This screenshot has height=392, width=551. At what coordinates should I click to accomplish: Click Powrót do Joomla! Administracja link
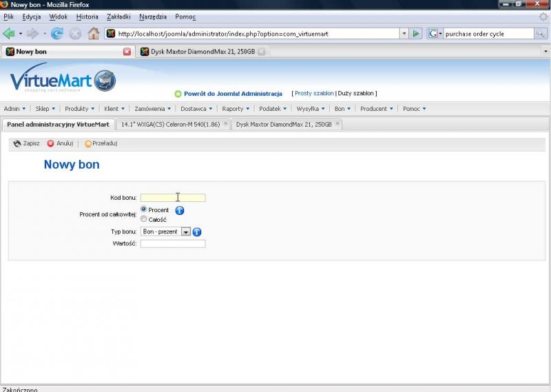pyautogui.click(x=233, y=94)
